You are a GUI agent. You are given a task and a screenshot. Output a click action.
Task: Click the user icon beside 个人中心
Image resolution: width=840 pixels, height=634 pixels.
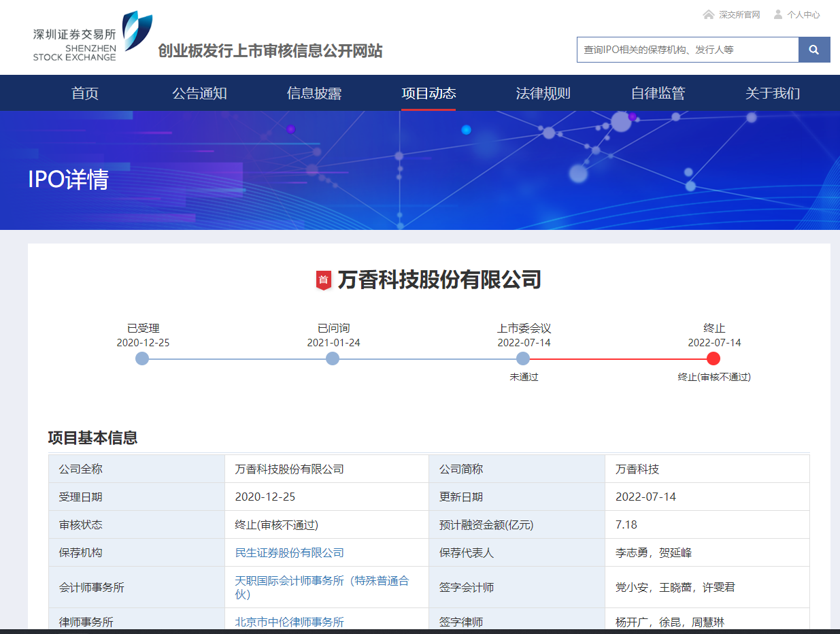(x=778, y=14)
